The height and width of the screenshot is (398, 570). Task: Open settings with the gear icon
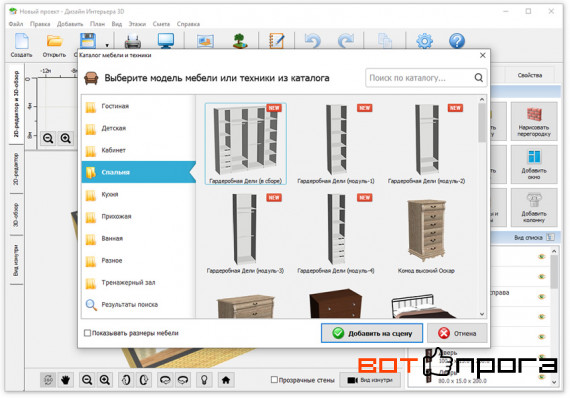424,41
